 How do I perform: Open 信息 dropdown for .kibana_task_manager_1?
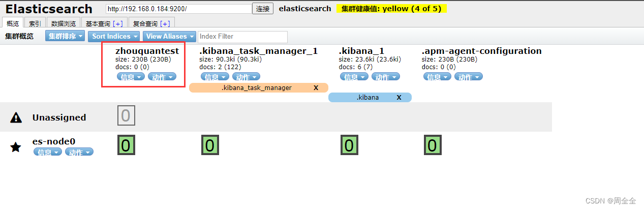pos(215,77)
